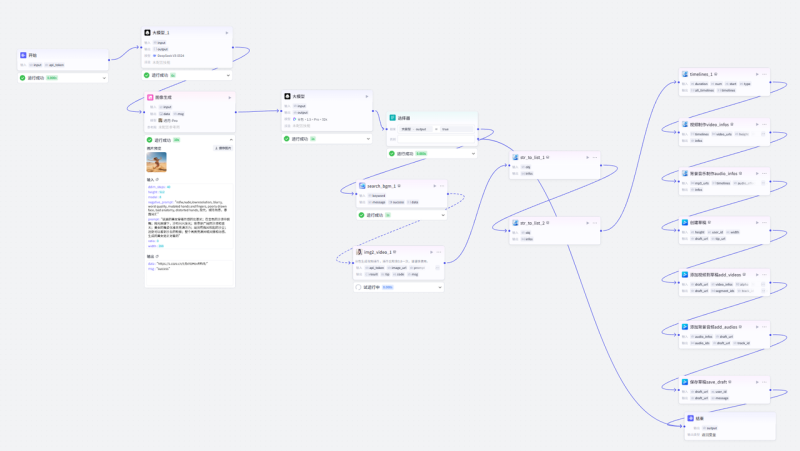Click the 开始 start node icon
The width and height of the screenshot is (800, 451).
coord(24,56)
